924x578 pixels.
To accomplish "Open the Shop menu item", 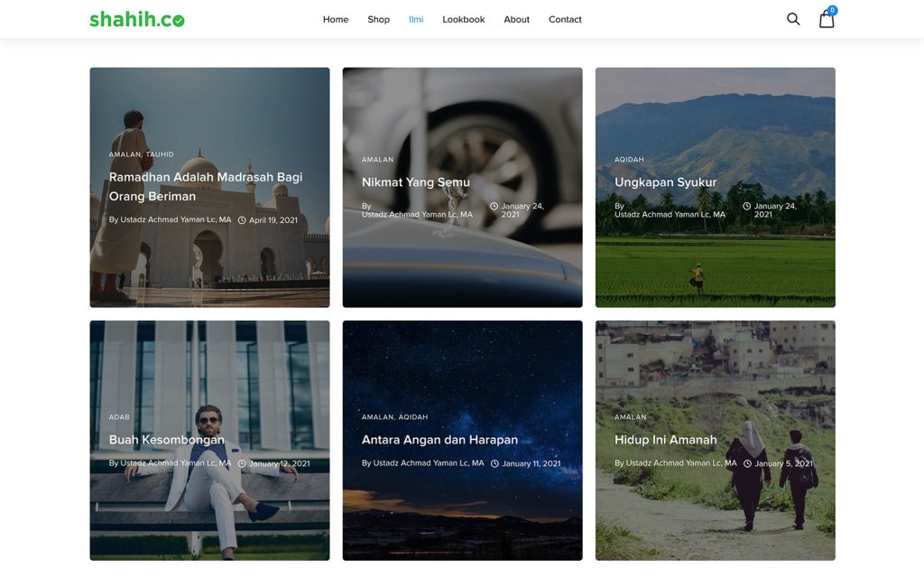I will coord(379,19).
